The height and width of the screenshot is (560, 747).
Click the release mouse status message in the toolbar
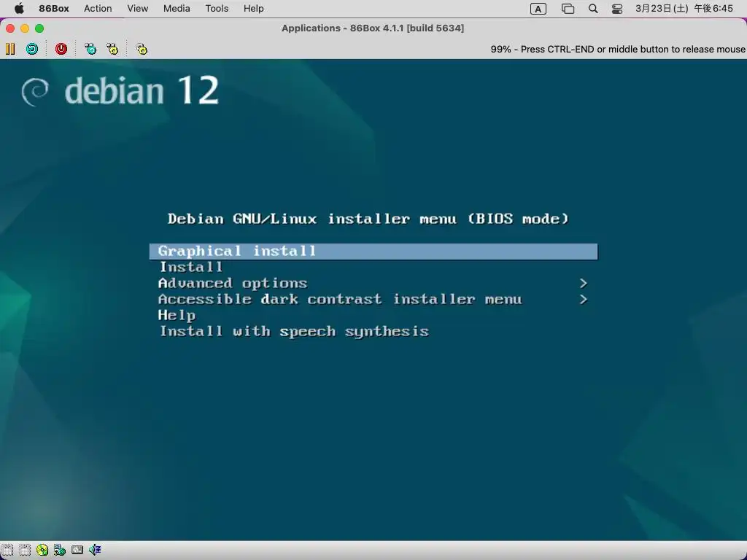click(618, 49)
